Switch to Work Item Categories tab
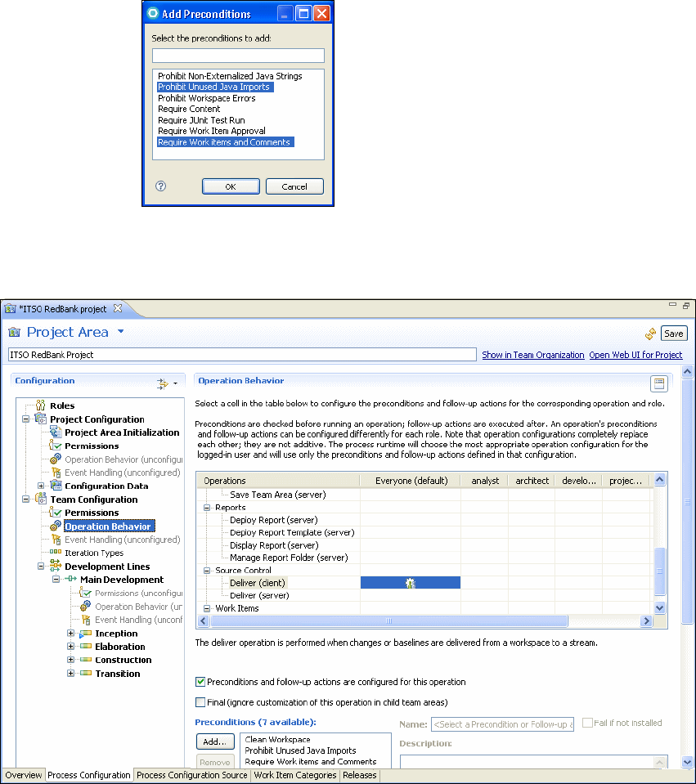 point(295,775)
